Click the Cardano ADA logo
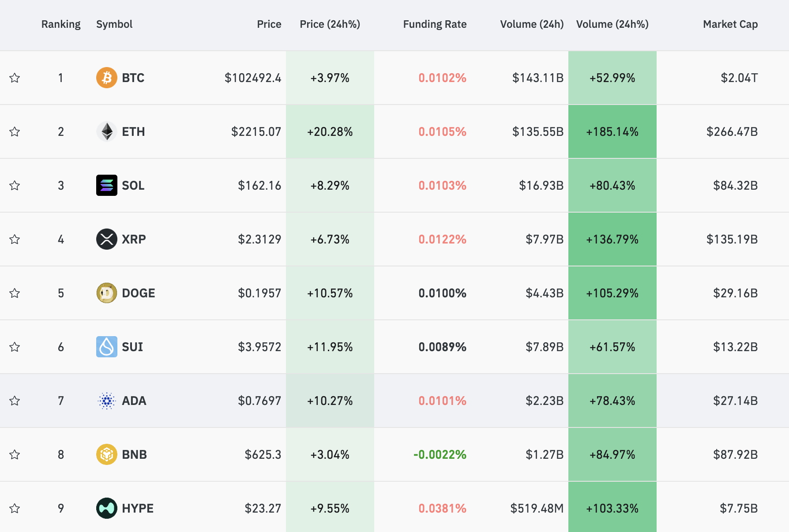Image resolution: width=789 pixels, height=532 pixels. point(106,401)
